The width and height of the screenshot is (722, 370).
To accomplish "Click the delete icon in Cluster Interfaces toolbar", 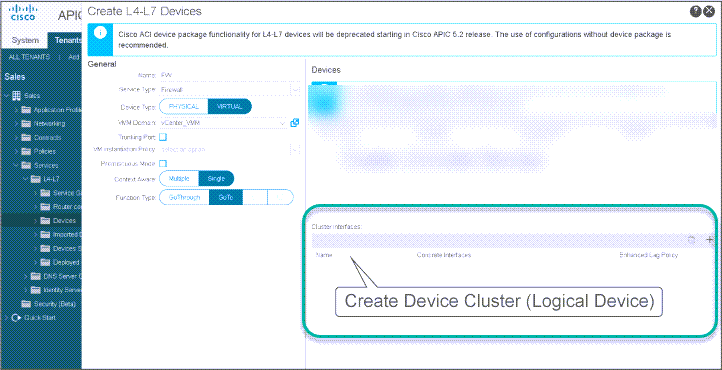I will pos(691,239).
